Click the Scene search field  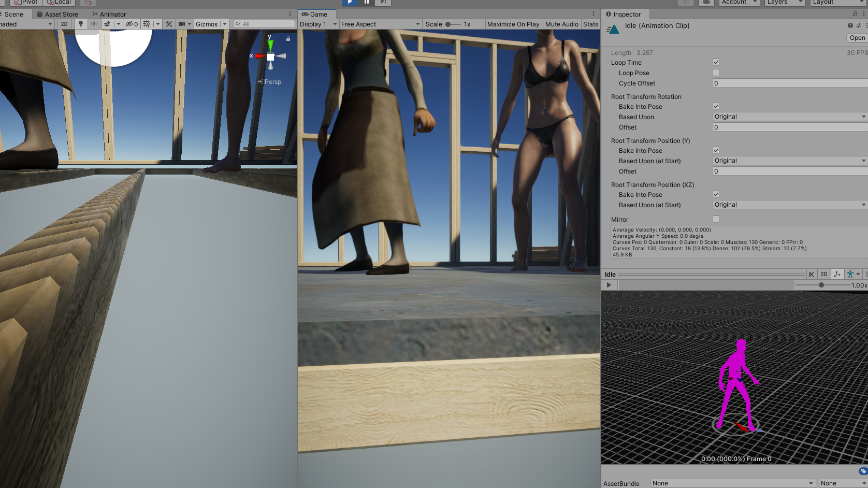(x=264, y=24)
